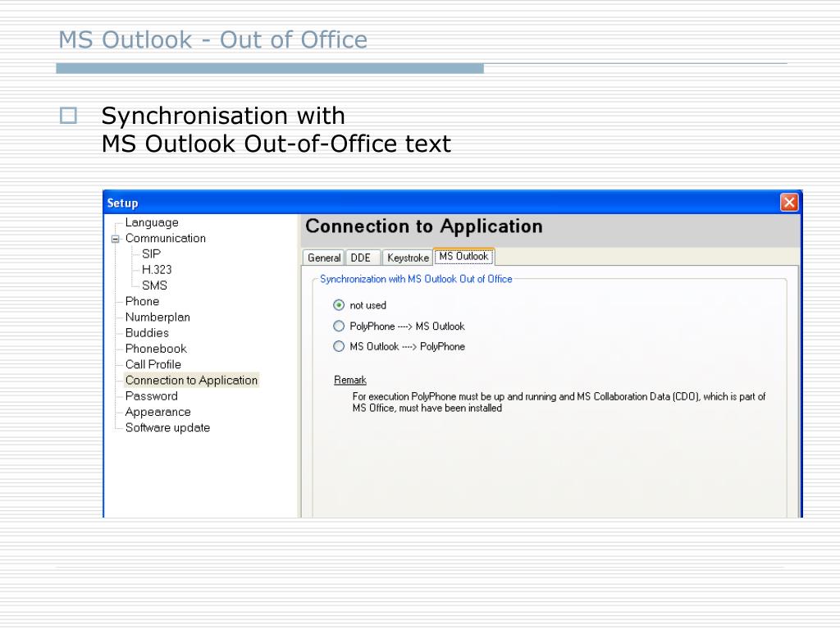This screenshot has height=630, width=840.
Task: Select Communication in the setup tree
Action: click(x=166, y=239)
